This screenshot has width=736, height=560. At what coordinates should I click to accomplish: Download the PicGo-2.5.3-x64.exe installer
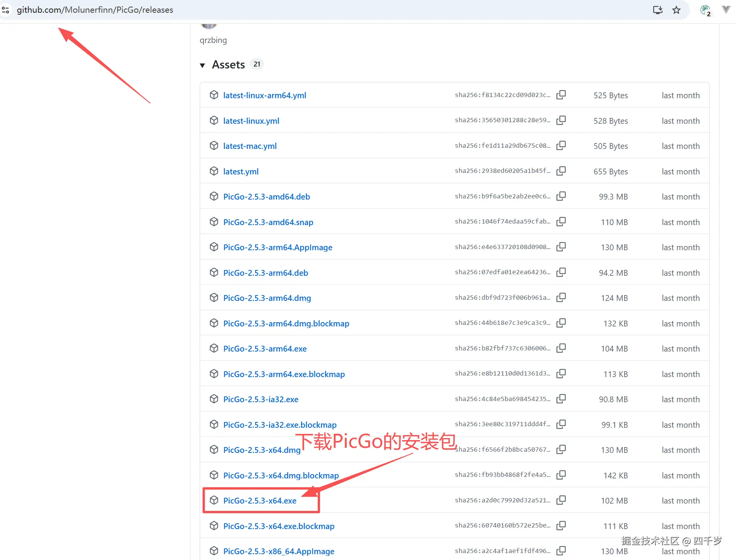260,500
